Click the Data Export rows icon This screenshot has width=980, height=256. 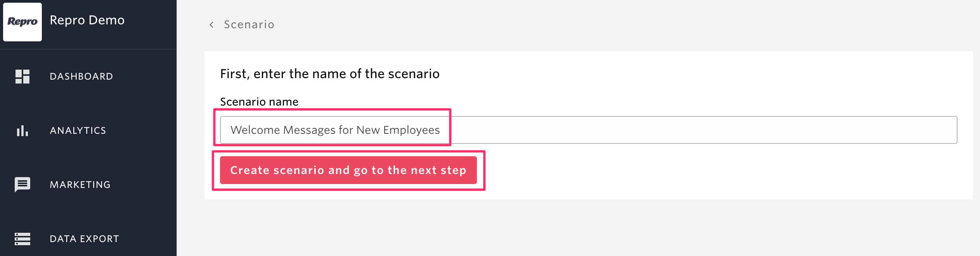click(x=22, y=239)
